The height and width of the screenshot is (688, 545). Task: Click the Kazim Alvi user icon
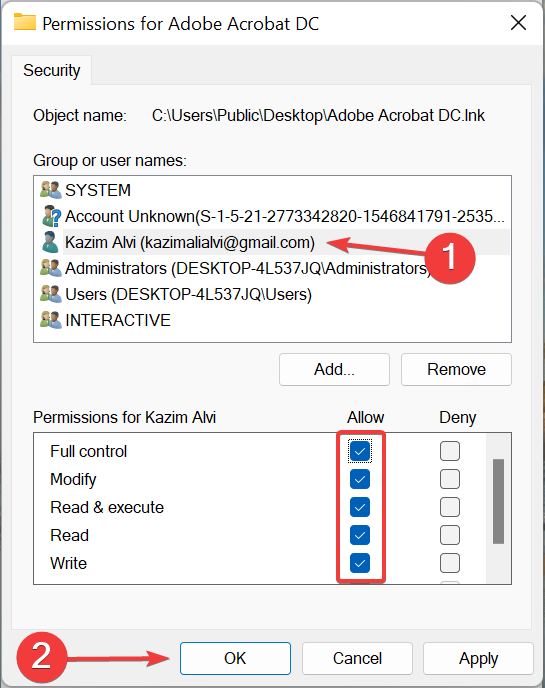click(x=50, y=242)
